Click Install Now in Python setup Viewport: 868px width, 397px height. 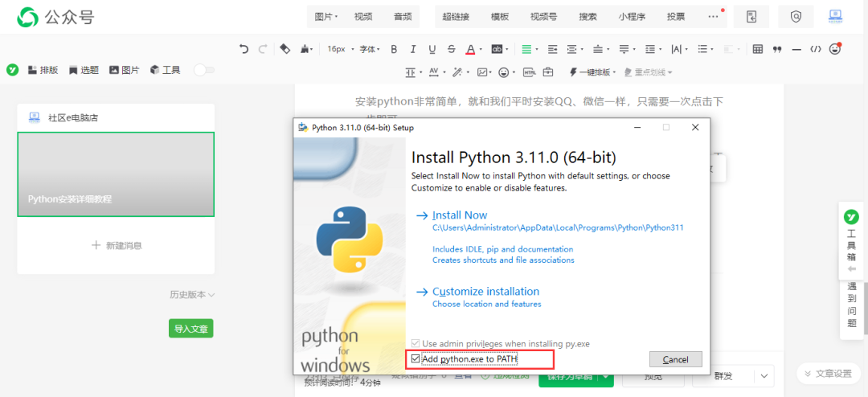pyautogui.click(x=460, y=215)
